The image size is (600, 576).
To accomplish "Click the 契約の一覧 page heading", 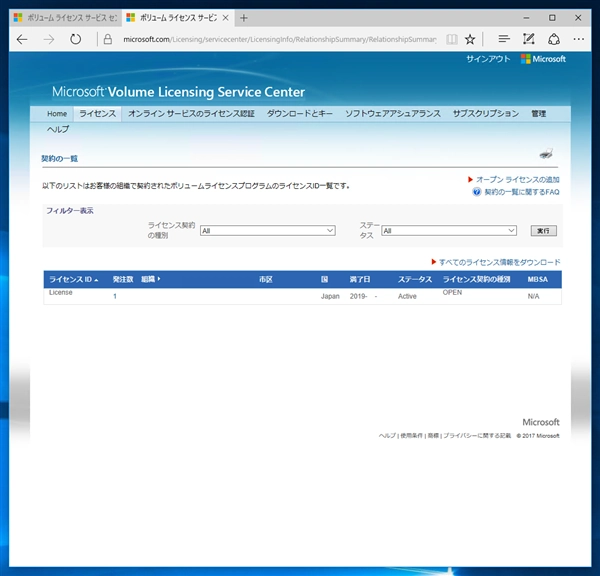I will pos(60,158).
